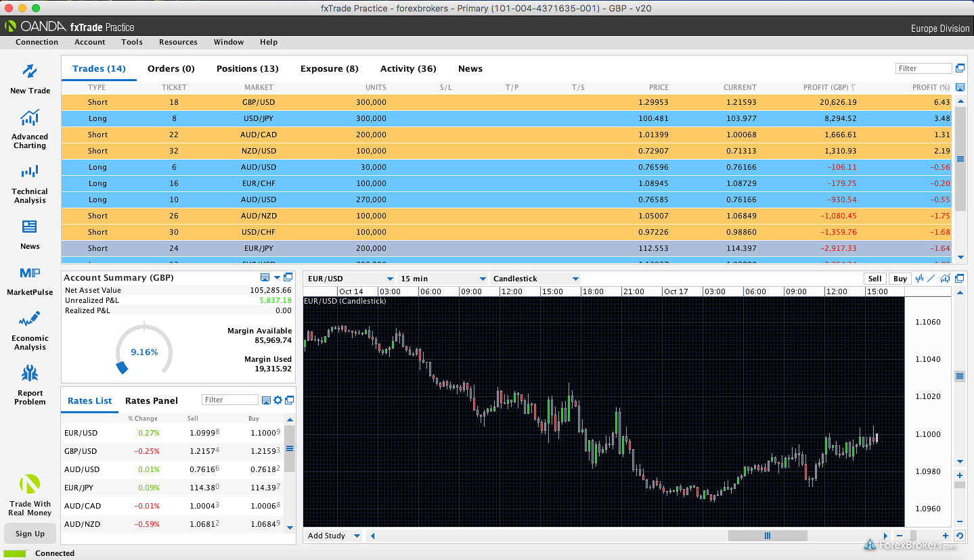Zoom out chart price axis minus
Image resolution: width=974 pixels, height=560 pixels.
click(x=960, y=521)
